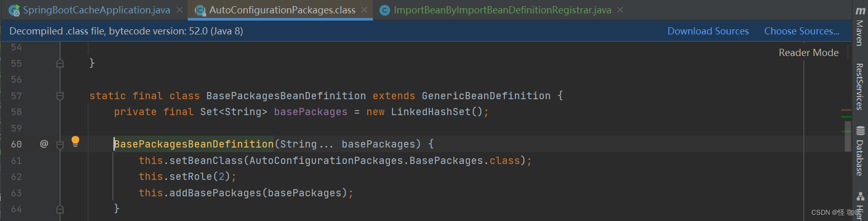
Task: Click the AutoConfigurationPackages.class file icon
Action: click(x=200, y=10)
